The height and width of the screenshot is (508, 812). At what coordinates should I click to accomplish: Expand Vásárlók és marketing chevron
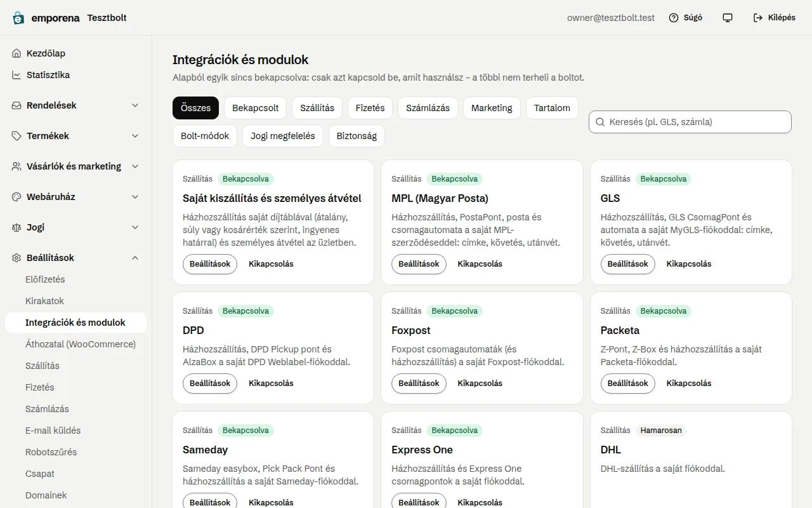coord(135,166)
